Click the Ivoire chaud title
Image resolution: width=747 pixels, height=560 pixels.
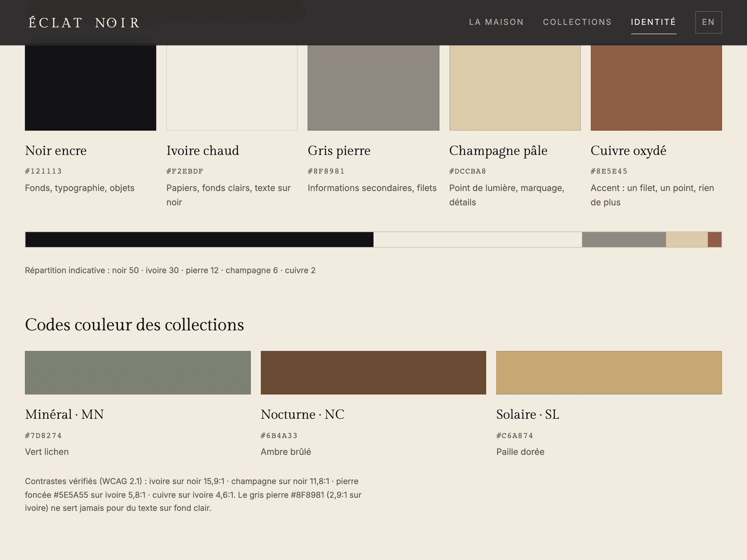[x=203, y=151]
